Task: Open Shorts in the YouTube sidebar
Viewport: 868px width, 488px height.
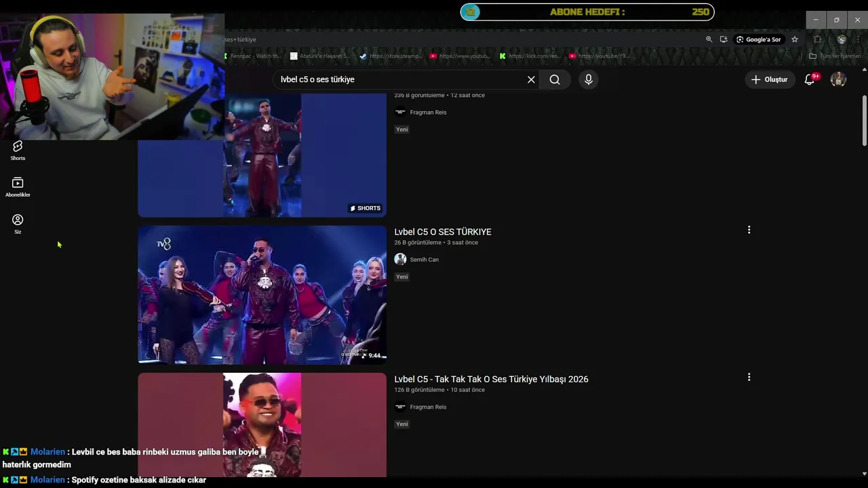Action: pos(18,150)
